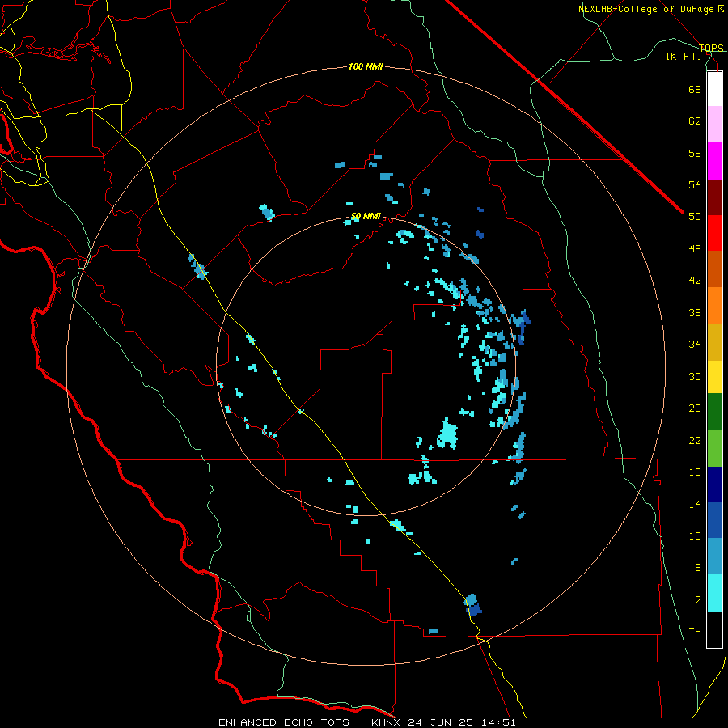Click the NEXLAB-College of DuPage text
Screen dimensions: 728x728
tap(647, 9)
